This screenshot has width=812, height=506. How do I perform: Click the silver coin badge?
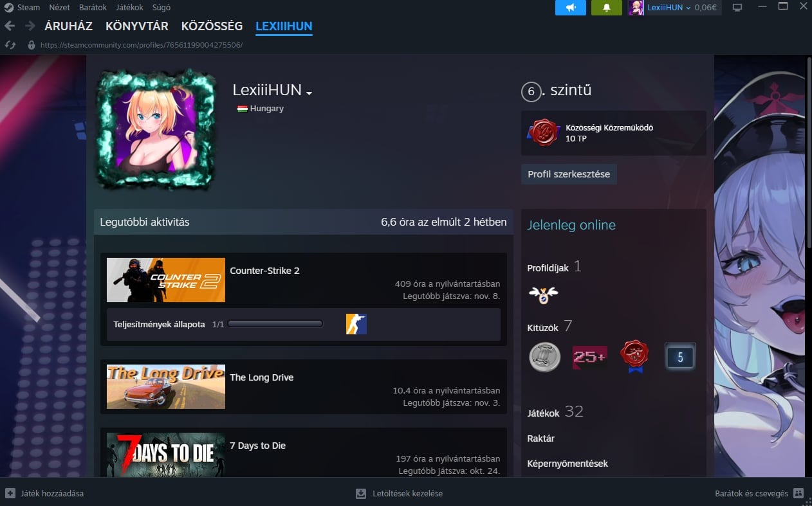point(545,357)
